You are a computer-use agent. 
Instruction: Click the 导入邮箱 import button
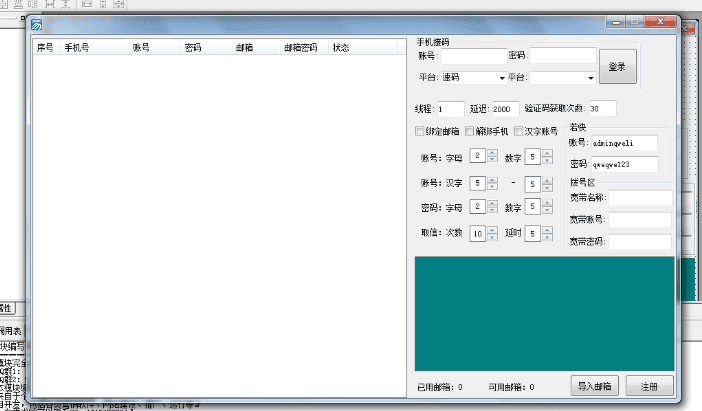tap(594, 385)
